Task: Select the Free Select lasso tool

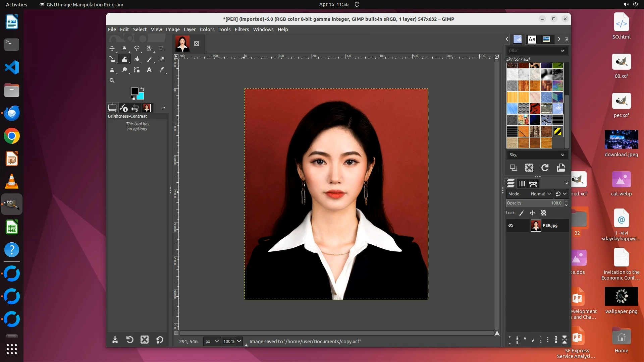Action: (137, 48)
